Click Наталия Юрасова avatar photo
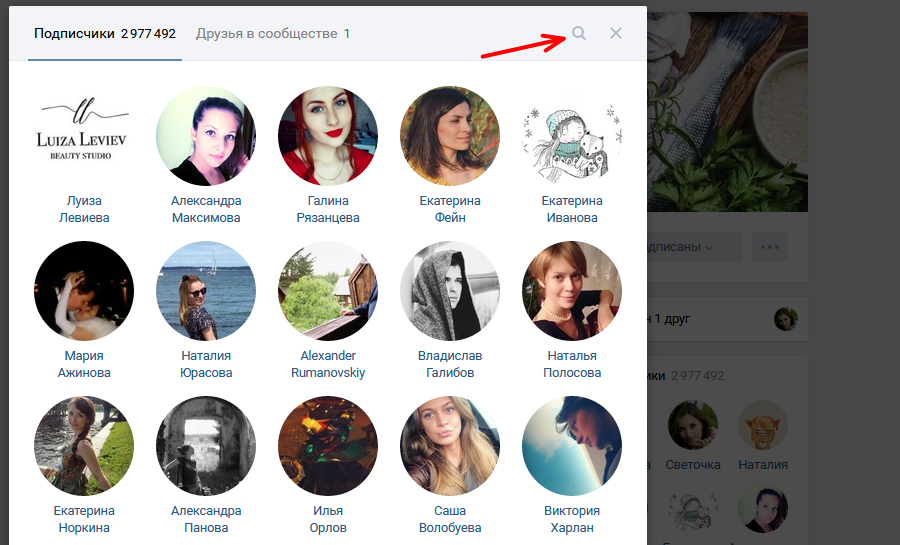This screenshot has width=900, height=545. click(206, 291)
